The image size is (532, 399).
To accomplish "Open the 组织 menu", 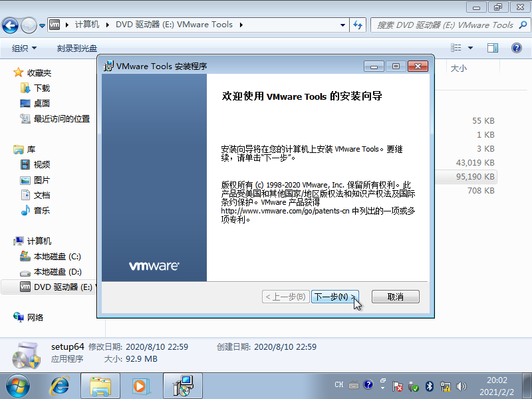I will (24, 48).
